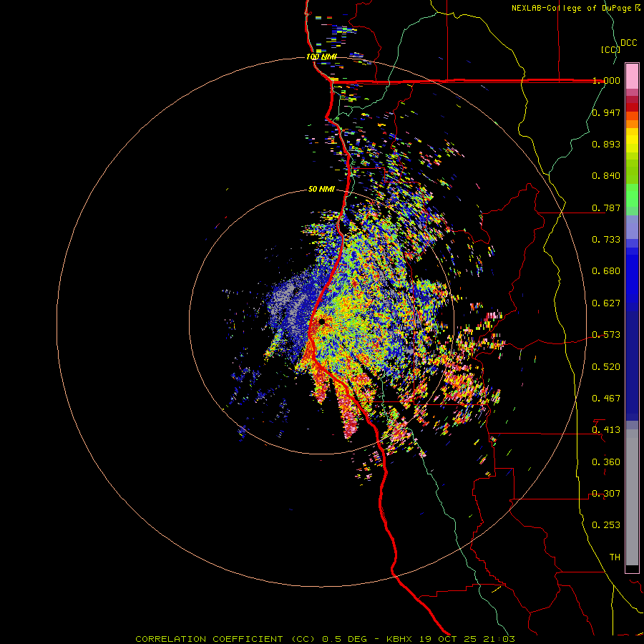Screen dimensions: 644x644
Task: Select the 0.680 scale value
Action: [606, 271]
